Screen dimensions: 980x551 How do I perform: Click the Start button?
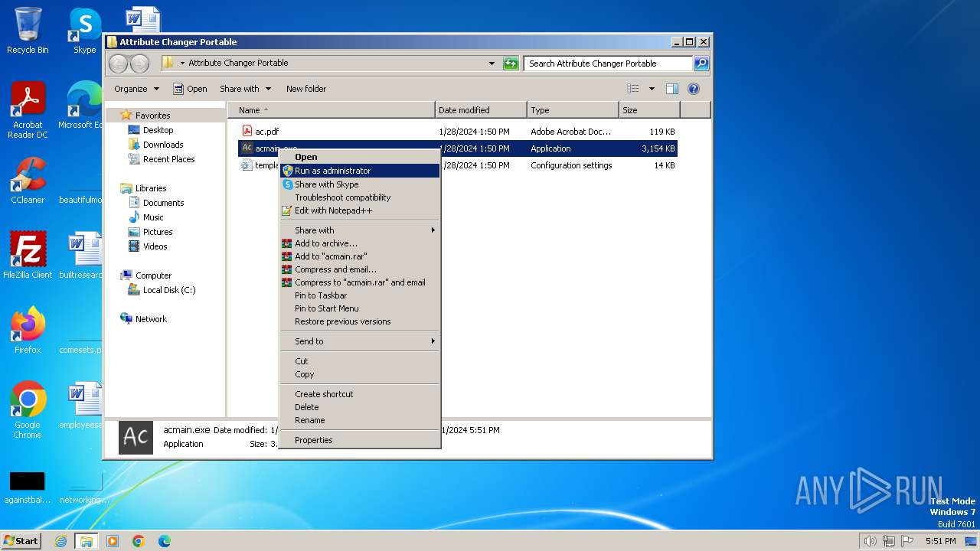pyautogui.click(x=21, y=541)
